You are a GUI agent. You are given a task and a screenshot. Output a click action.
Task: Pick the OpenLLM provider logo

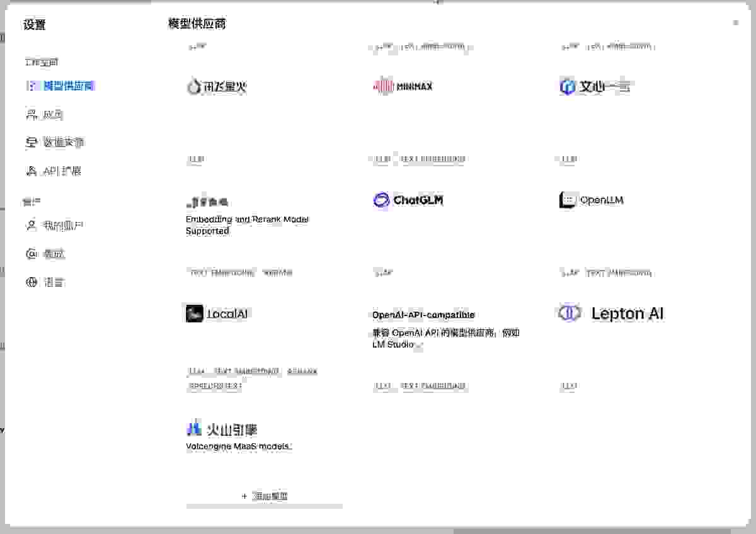pos(591,200)
